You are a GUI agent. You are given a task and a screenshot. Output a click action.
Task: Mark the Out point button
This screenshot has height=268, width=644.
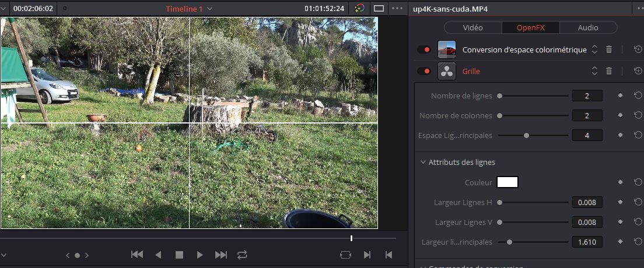point(388,255)
